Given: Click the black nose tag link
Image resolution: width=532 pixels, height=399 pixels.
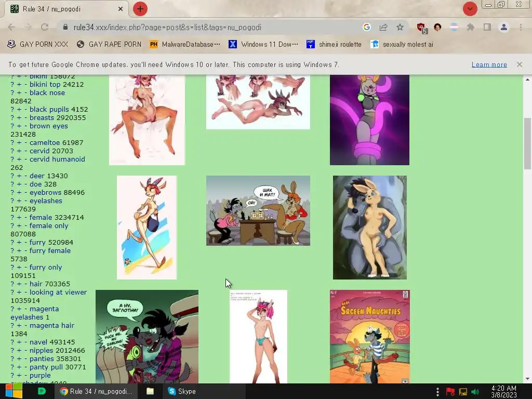Looking at the screenshot, I should (x=47, y=92).
